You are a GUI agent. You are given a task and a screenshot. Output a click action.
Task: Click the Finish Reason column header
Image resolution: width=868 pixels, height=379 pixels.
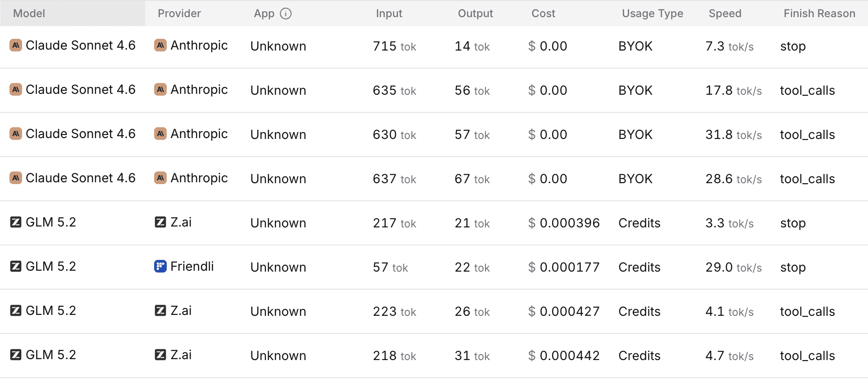(819, 14)
